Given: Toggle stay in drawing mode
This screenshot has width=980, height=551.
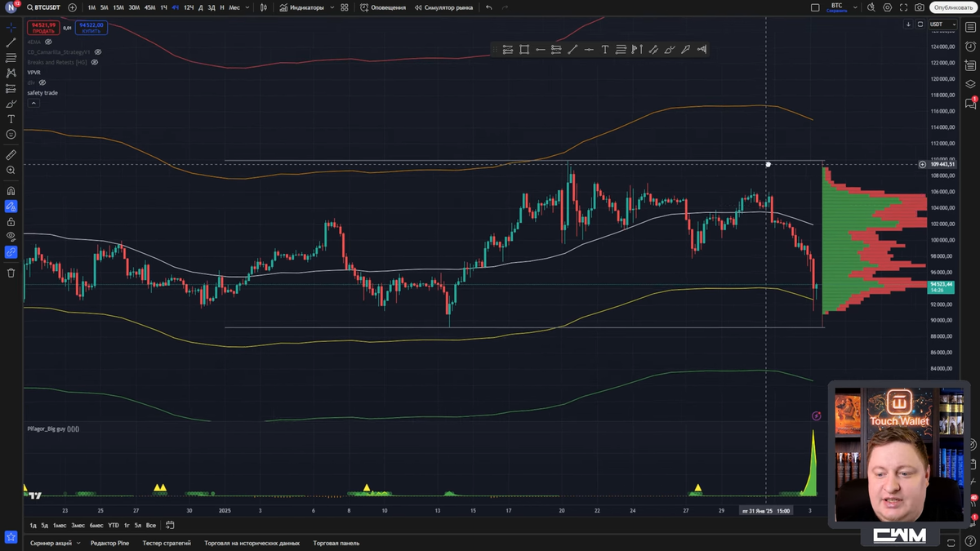Looking at the screenshot, I should click(11, 207).
